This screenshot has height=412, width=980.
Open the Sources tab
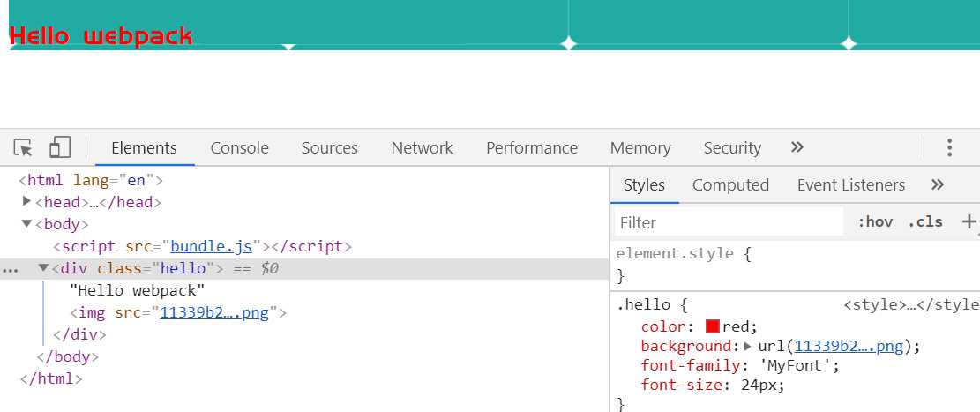pyautogui.click(x=329, y=148)
